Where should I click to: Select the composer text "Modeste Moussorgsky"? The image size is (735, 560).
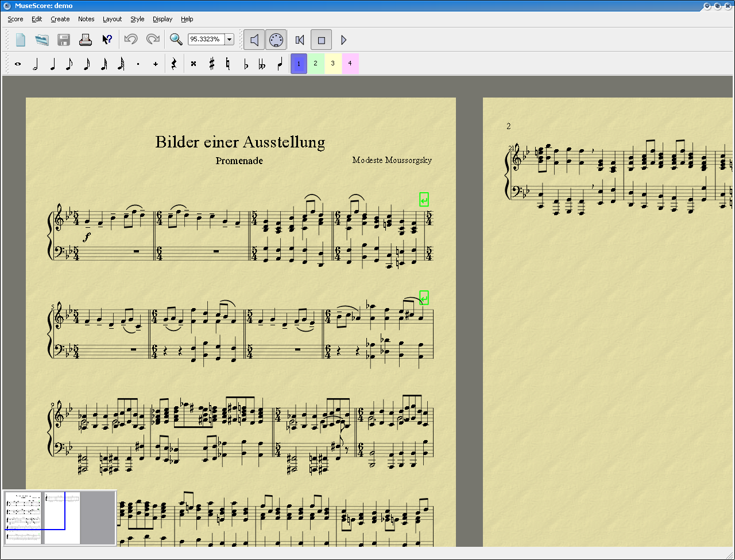click(x=392, y=160)
